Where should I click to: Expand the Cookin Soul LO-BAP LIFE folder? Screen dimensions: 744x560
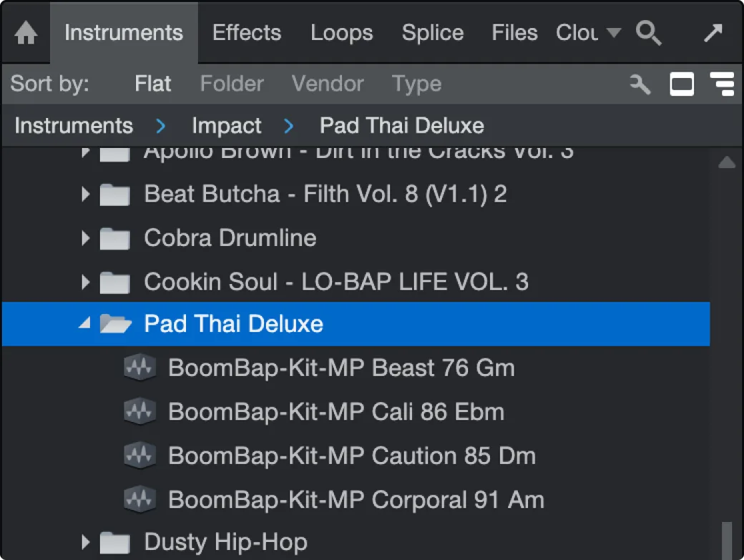click(85, 282)
